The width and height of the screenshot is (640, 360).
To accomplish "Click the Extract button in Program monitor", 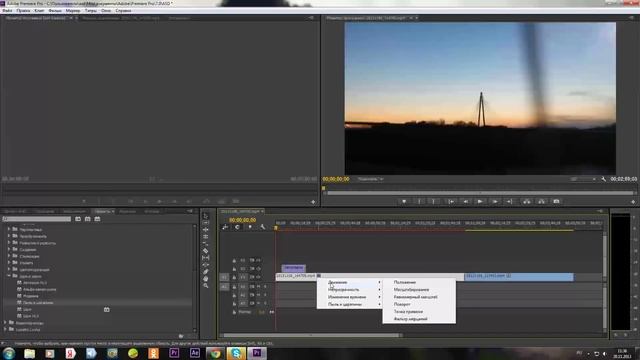I will [x=541, y=201].
